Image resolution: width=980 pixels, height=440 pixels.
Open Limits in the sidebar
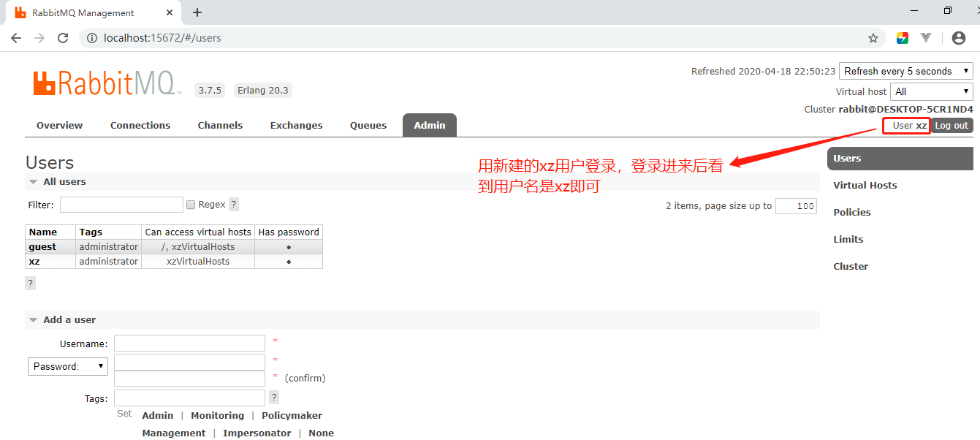[848, 239]
